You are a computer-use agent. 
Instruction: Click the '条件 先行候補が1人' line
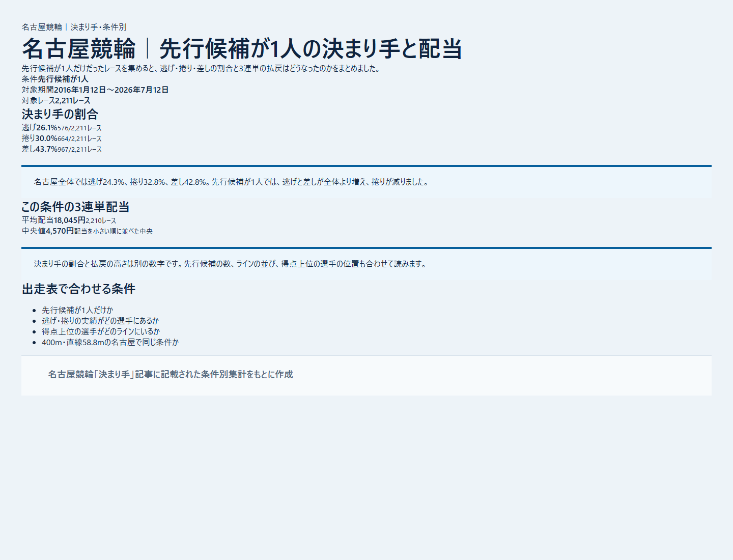pos(55,79)
